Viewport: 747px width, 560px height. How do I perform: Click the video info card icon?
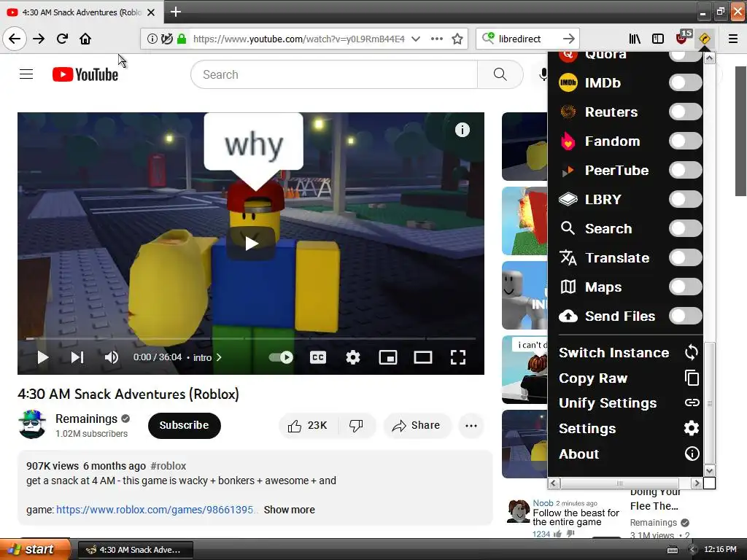pyautogui.click(x=462, y=130)
